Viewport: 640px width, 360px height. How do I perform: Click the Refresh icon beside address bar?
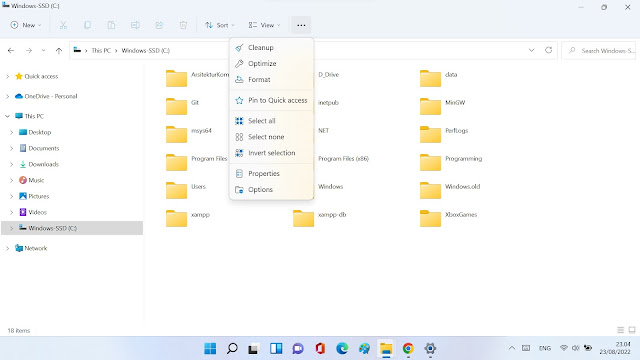click(549, 50)
